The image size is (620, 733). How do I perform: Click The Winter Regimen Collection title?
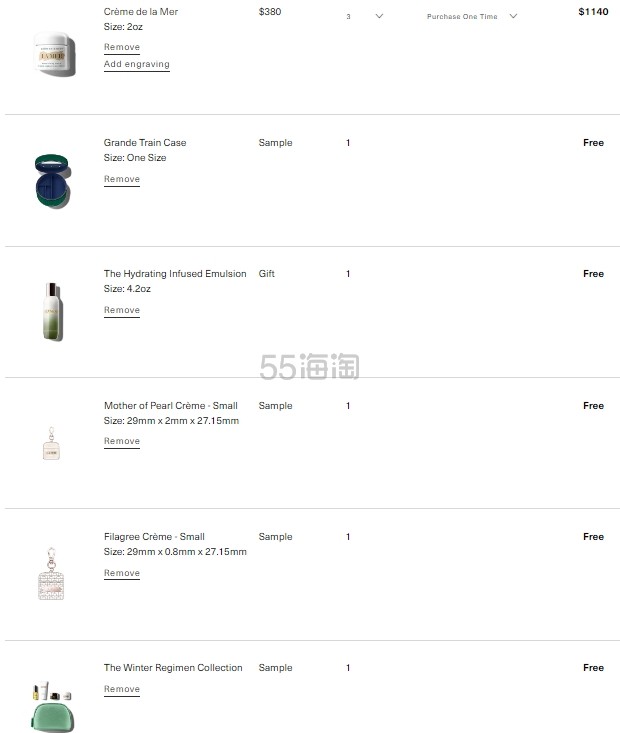(173, 668)
